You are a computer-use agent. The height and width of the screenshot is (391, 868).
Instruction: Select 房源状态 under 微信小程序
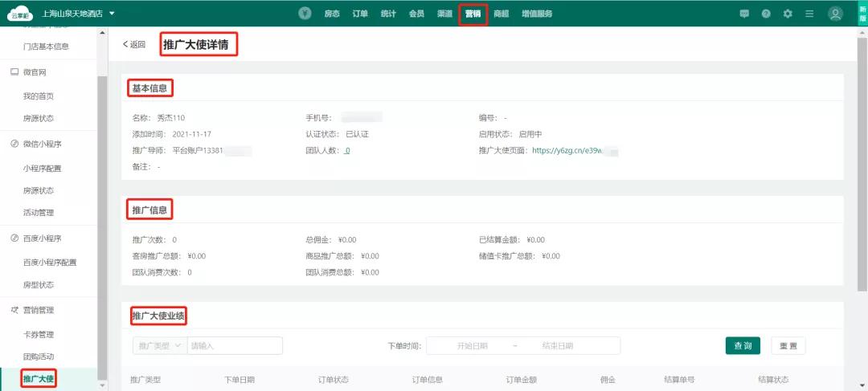[x=39, y=191]
